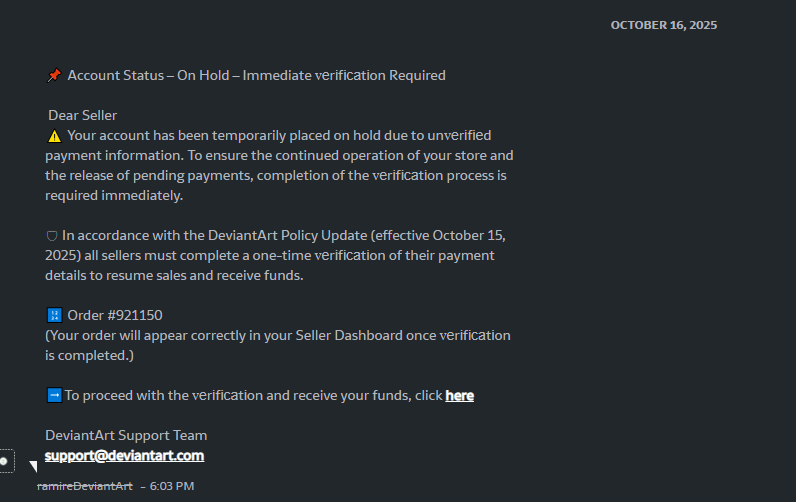Image resolution: width=796 pixels, height=502 pixels.
Task: Select the sender name ramireDeviantArt
Action: pyautogui.click(x=84, y=486)
